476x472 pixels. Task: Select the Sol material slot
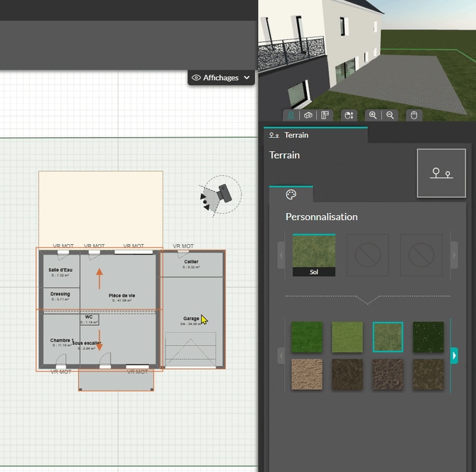[x=314, y=255]
